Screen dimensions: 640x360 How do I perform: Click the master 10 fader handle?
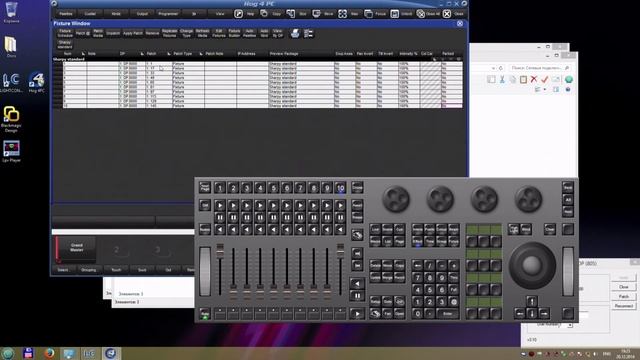coord(340,251)
